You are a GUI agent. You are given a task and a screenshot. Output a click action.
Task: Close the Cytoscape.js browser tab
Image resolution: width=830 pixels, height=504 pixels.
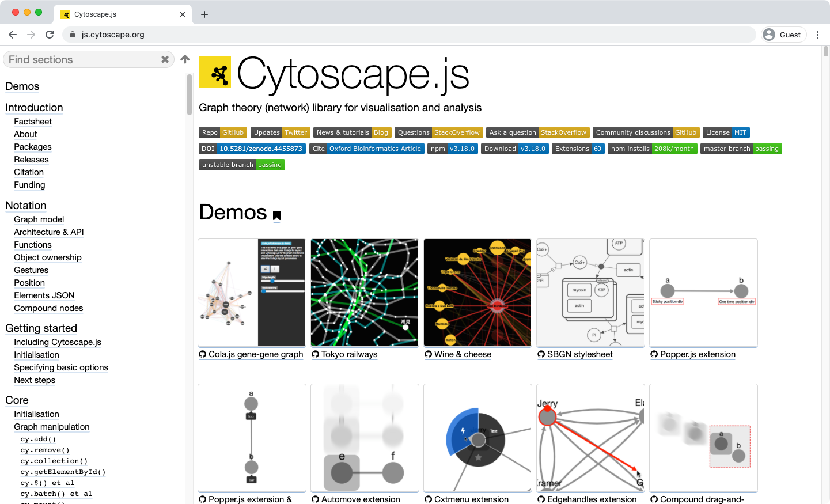coord(183,14)
